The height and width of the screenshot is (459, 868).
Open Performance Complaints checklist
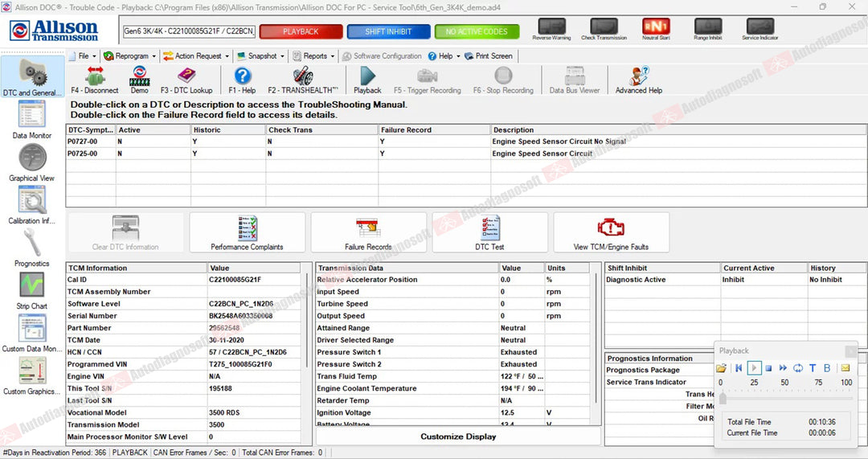pos(247,232)
